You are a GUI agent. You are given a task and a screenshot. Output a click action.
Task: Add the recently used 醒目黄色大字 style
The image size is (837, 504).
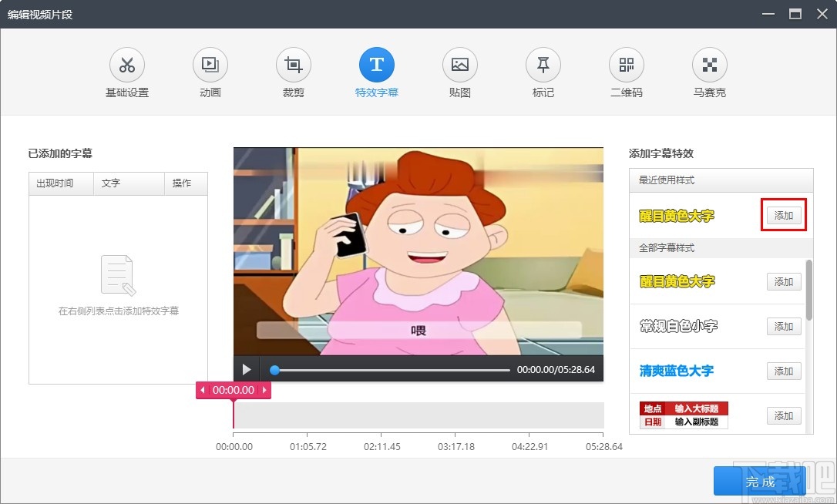pyautogui.click(x=784, y=215)
